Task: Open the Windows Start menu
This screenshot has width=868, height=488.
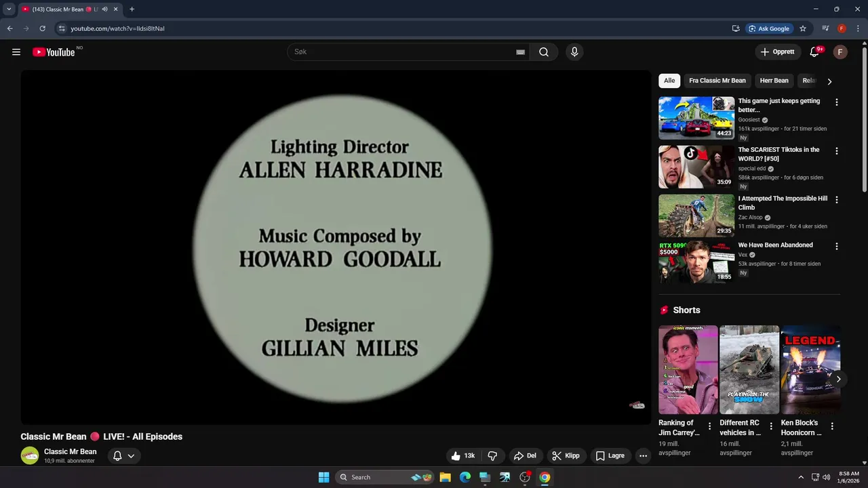Action: (x=324, y=477)
